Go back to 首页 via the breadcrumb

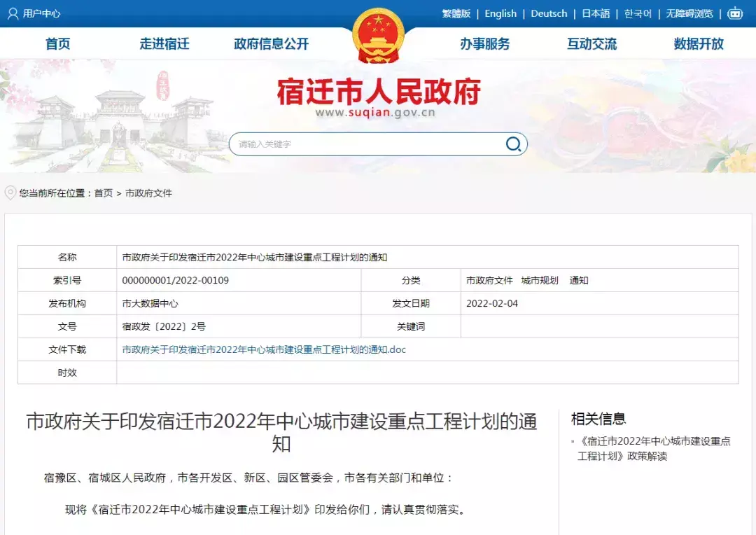[103, 193]
